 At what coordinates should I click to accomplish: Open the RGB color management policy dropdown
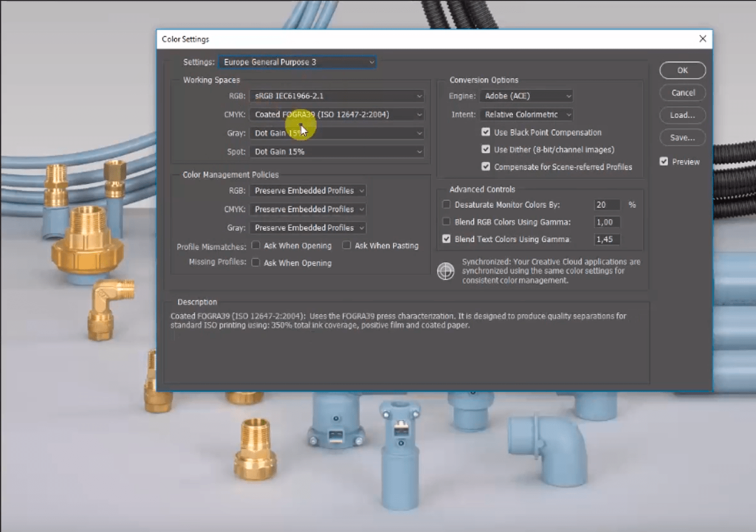[308, 191]
